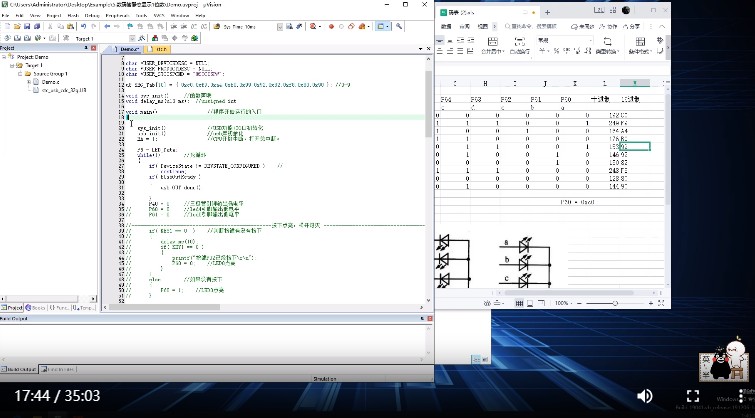The image size is (755, 418).
Task: Click the WPS zoom in plus button
Action: (x=651, y=303)
